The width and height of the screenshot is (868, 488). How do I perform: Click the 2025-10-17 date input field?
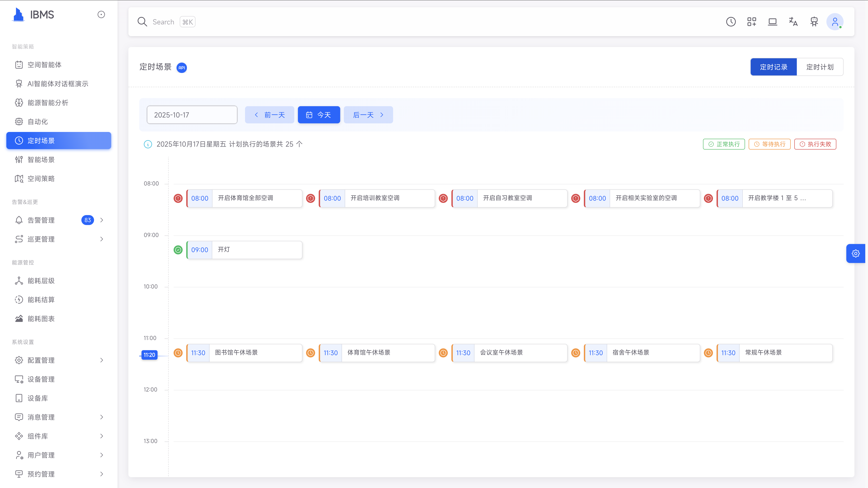point(192,115)
